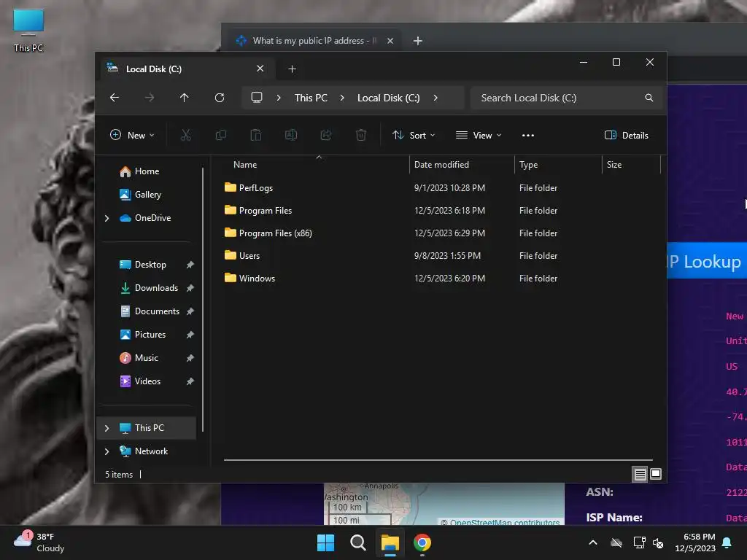Click the Paste clipboard icon
Viewport: 747px width, 560px height.
click(x=256, y=135)
